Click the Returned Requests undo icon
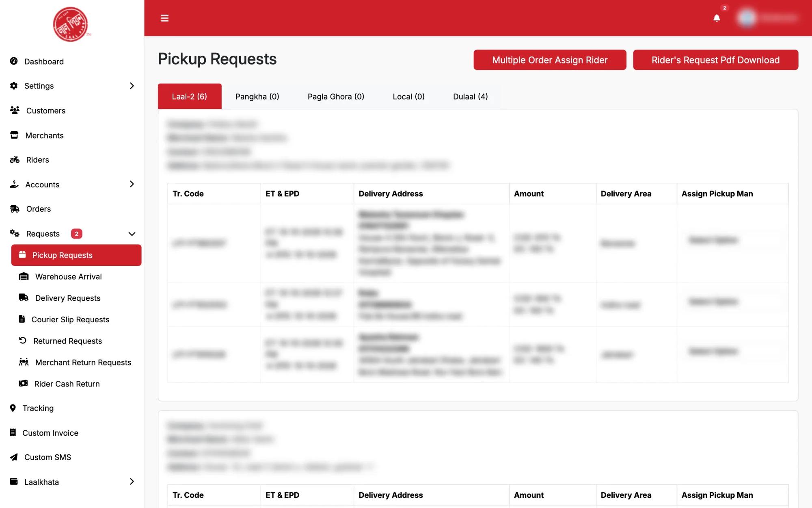812x508 pixels. pos(23,341)
